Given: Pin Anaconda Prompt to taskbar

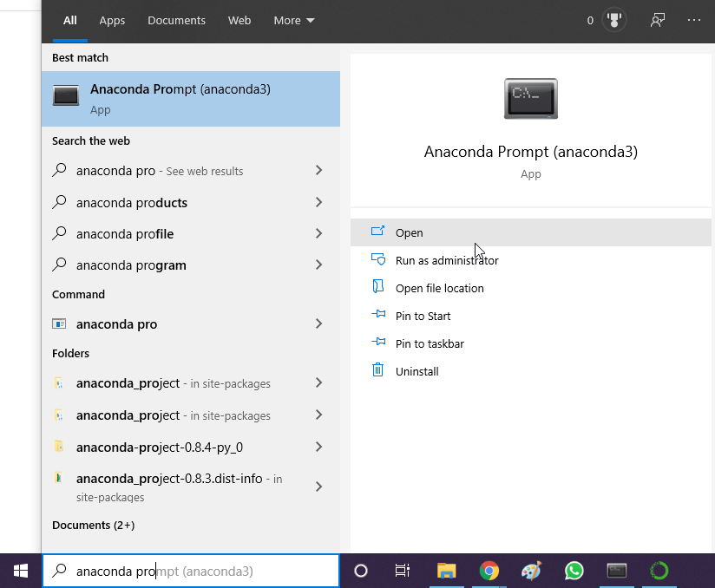Looking at the screenshot, I should coord(430,343).
